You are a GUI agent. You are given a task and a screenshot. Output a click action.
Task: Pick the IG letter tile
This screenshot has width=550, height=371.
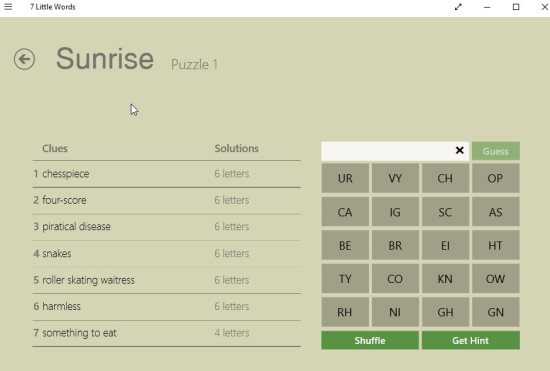coord(395,212)
